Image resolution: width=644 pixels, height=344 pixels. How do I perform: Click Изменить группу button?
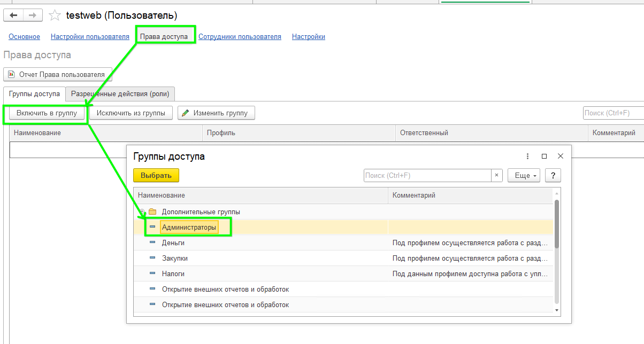pyautogui.click(x=216, y=113)
